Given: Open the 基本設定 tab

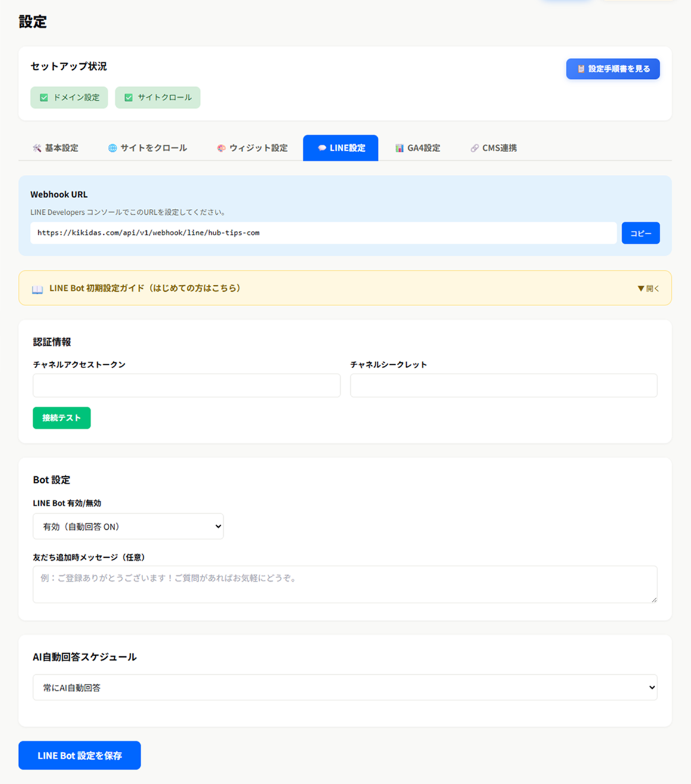Looking at the screenshot, I should [x=55, y=148].
